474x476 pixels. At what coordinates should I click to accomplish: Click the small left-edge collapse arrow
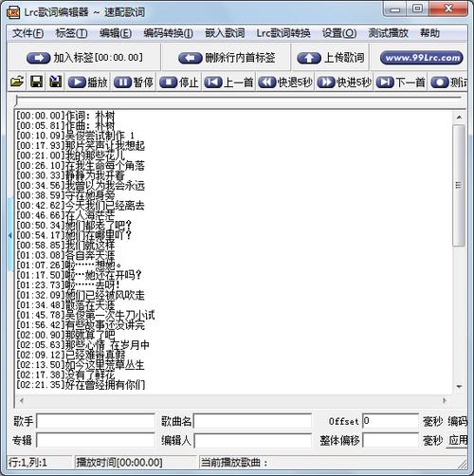coord(10,235)
